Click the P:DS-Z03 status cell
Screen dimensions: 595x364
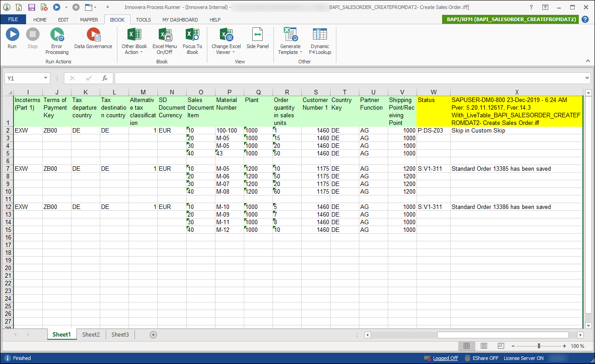coord(434,130)
